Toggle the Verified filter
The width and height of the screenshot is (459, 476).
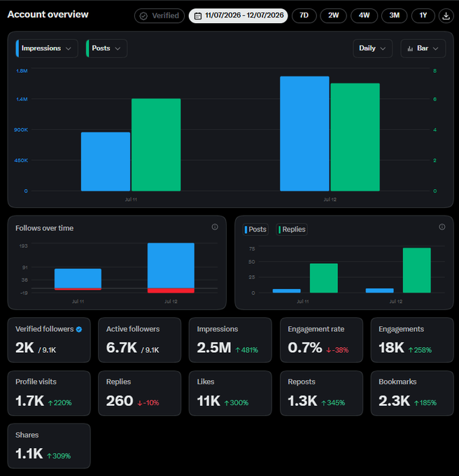160,16
